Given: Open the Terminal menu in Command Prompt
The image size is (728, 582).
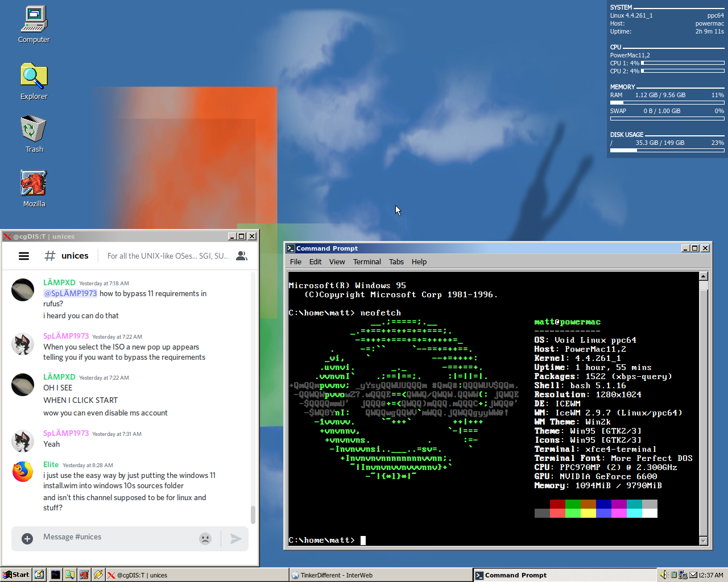Looking at the screenshot, I should click(367, 261).
